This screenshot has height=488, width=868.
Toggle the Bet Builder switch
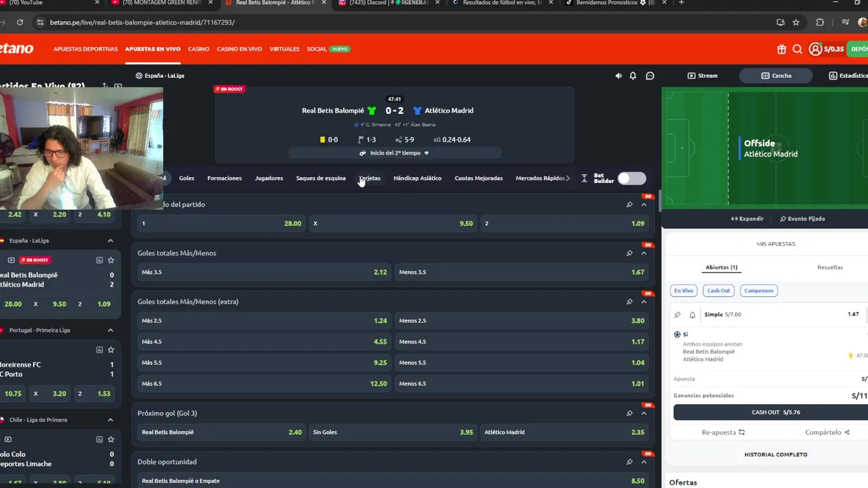pyautogui.click(x=632, y=178)
